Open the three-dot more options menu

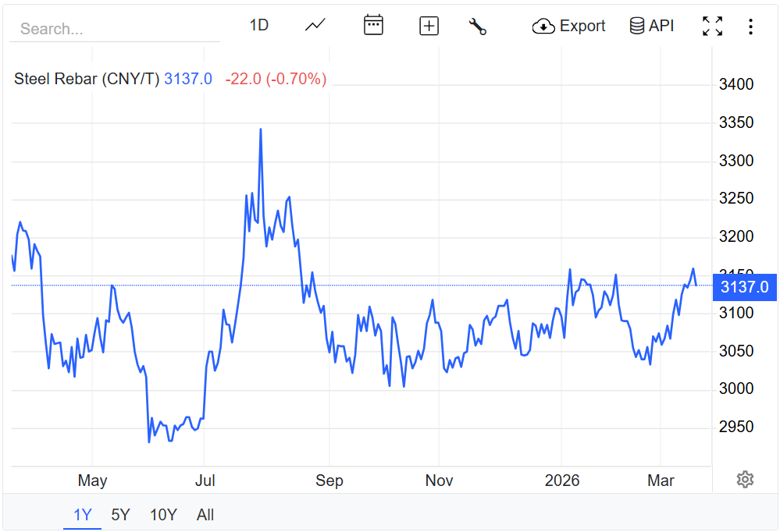point(750,27)
